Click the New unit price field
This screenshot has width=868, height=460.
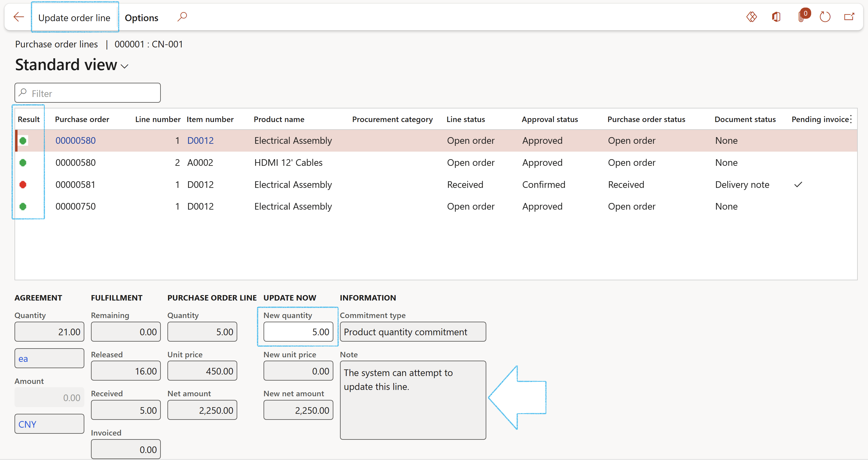(x=298, y=371)
